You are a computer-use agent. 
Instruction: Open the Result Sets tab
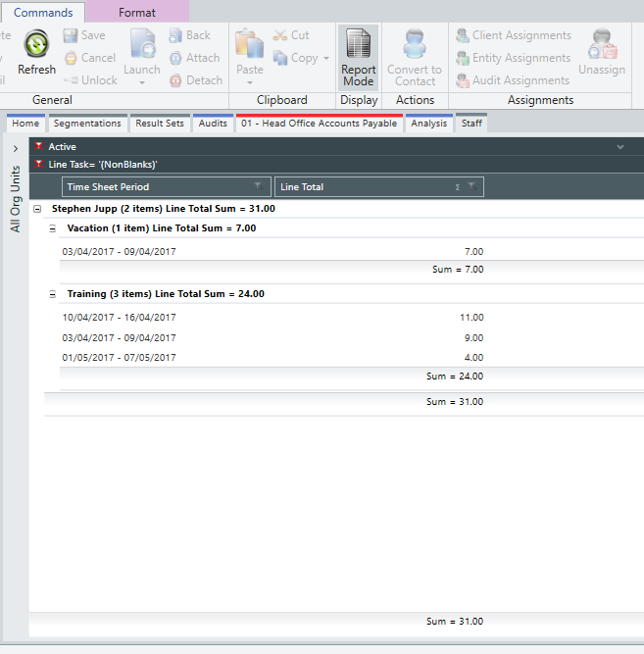click(x=160, y=123)
